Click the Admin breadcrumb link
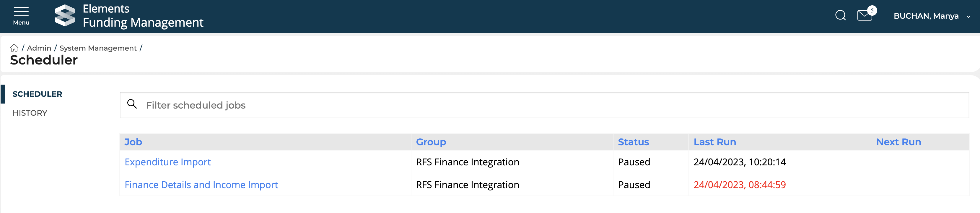Screen dimensions: 980x213 (x=39, y=48)
